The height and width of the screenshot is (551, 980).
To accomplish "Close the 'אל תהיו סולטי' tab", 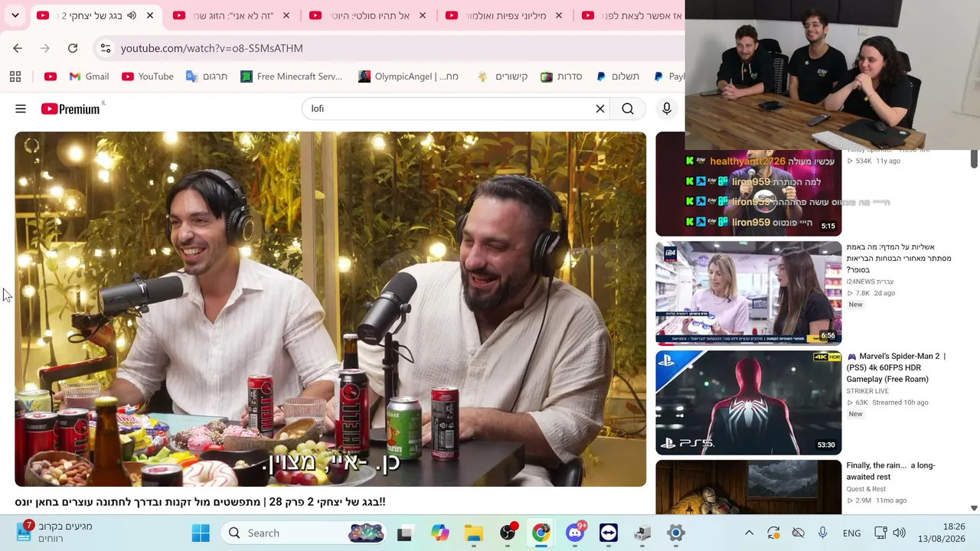I will pyautogui.click(x=423, y=15).
